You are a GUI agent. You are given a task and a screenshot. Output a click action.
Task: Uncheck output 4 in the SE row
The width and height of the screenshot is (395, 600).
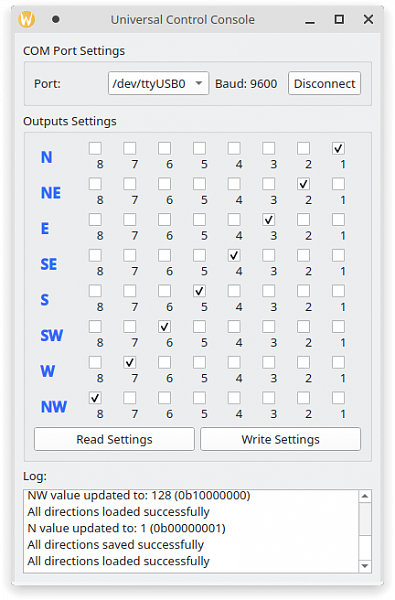pos(234,255)
